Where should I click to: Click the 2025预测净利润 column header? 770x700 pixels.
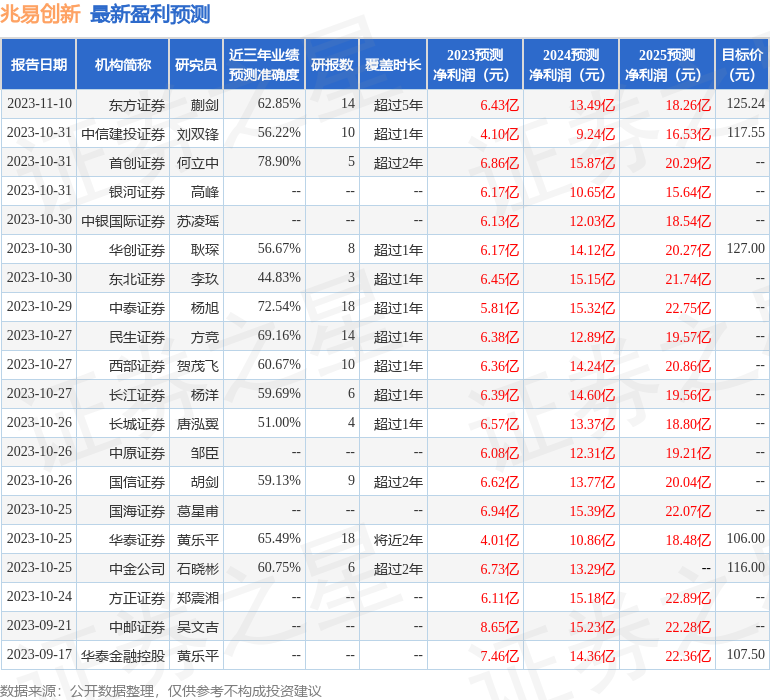[x=667, y=64]
